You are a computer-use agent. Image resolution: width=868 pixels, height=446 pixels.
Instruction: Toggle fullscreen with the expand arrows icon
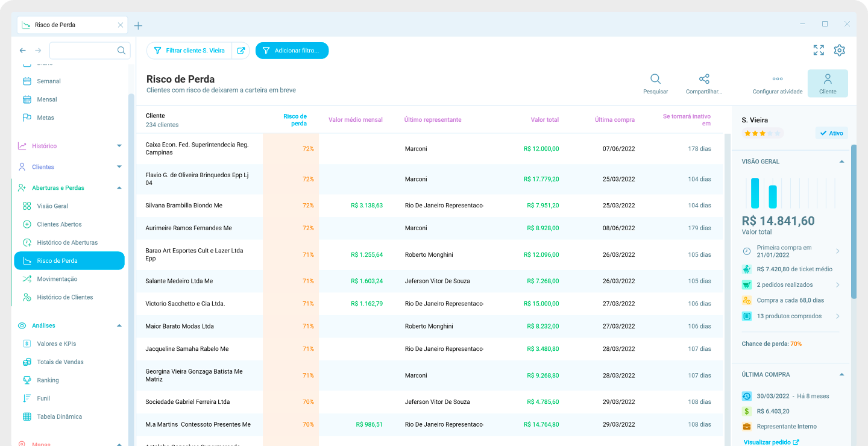tap(819, 51)
